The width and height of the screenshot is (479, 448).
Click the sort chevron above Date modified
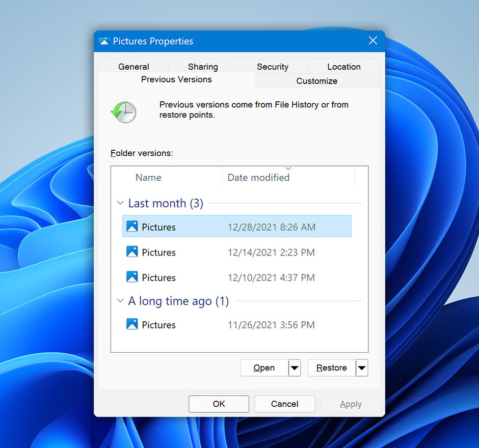click(x=288, y=168)
